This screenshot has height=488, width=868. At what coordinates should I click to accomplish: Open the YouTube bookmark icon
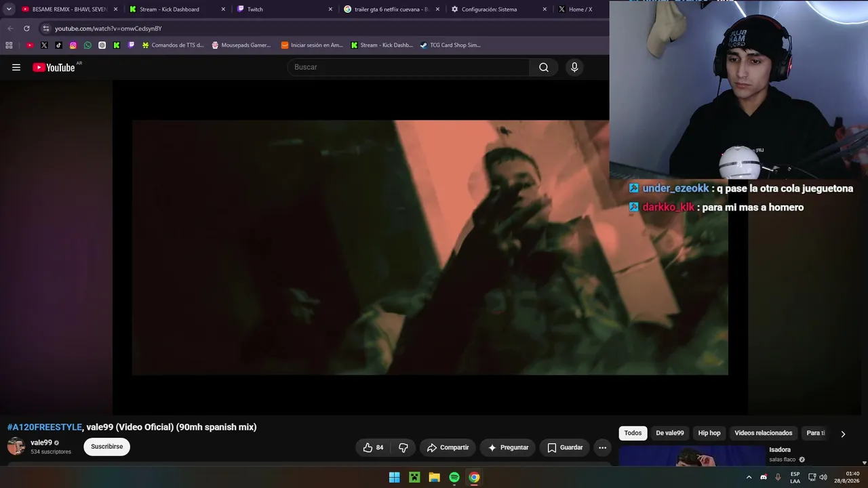[30, 45]
